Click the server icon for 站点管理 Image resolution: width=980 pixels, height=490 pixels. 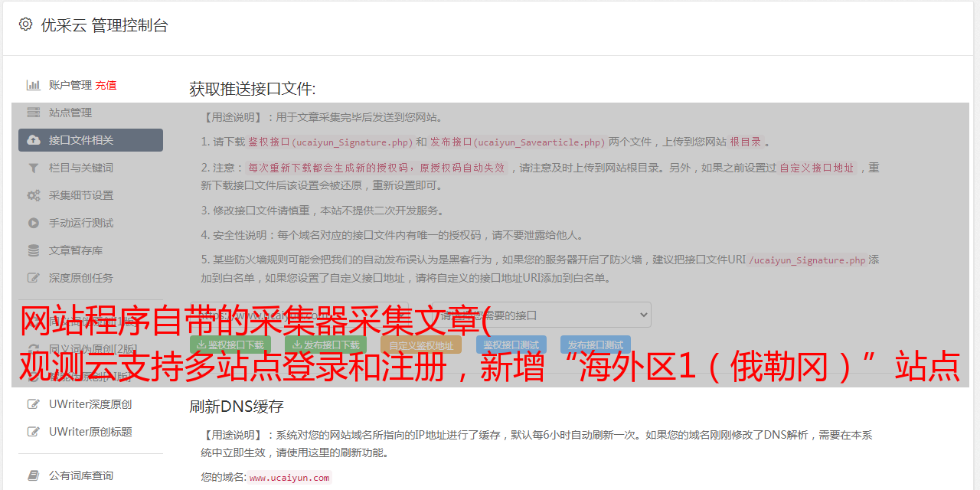[34, 113]
